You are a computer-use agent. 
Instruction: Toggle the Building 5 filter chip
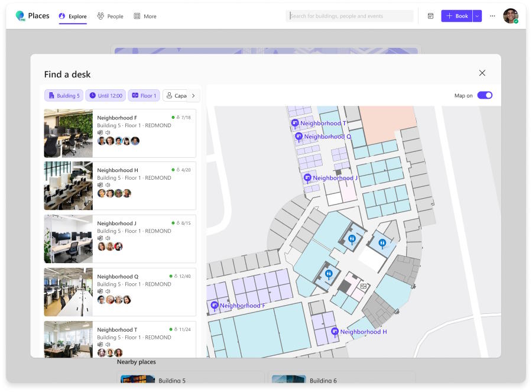click(64, 96)
